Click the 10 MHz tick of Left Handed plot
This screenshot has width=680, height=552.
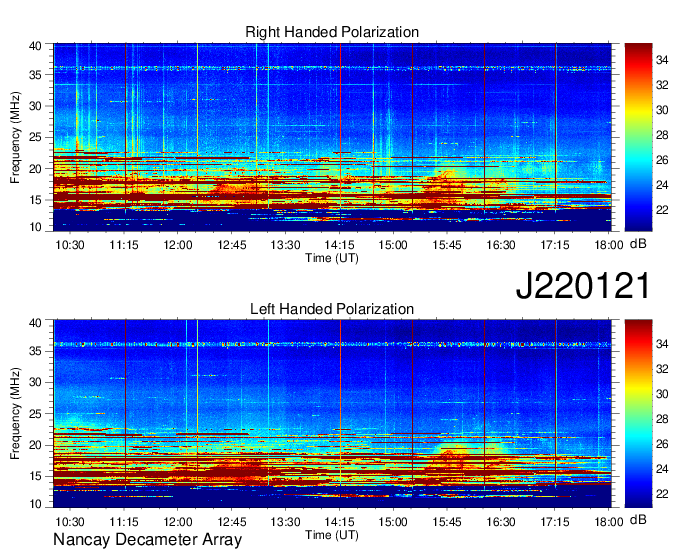pos(35,504)
